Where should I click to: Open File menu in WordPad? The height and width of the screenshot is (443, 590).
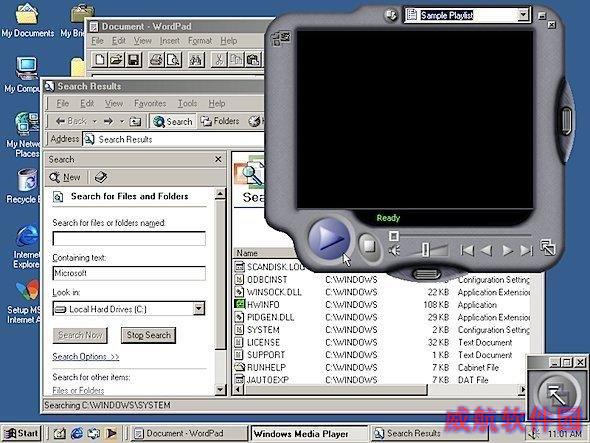point(97,41)
